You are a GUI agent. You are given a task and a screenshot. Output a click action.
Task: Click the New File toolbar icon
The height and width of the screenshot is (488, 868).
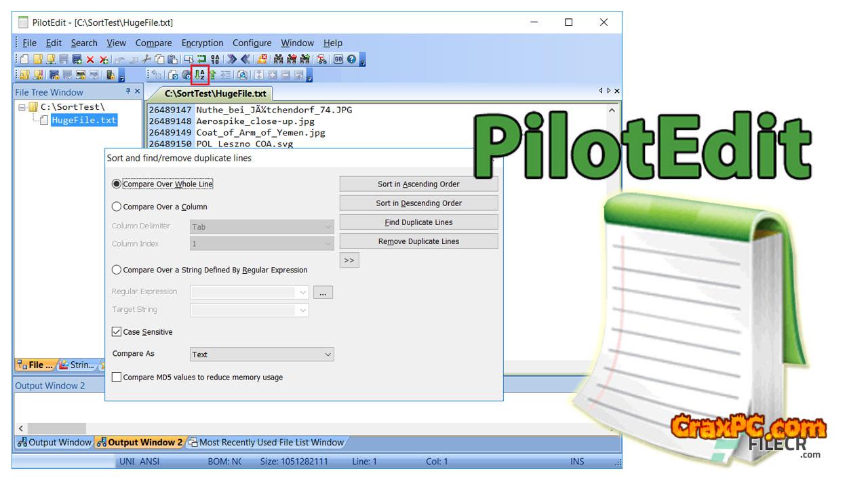tap(24, 60)
